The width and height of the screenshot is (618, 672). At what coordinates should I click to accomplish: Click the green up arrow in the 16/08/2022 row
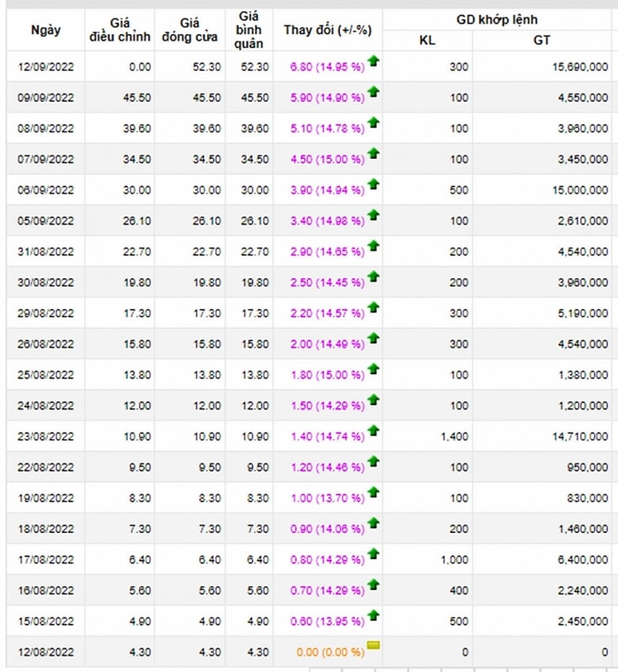[x=374, y=585]
